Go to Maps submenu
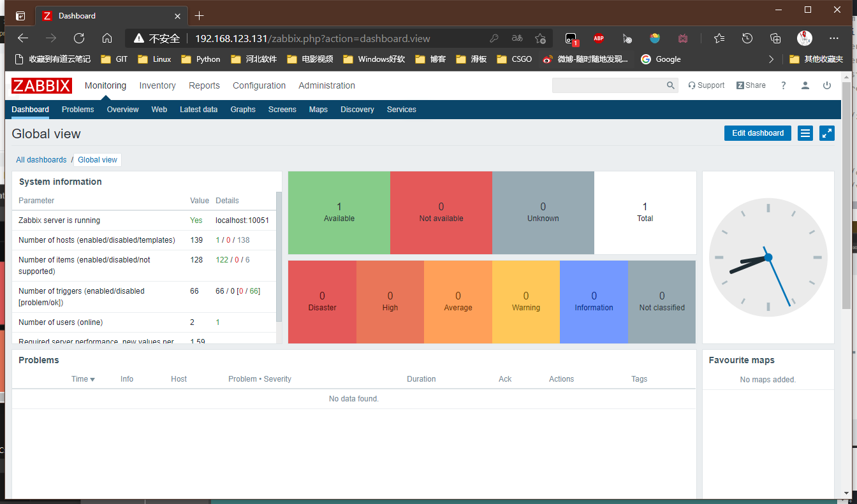Viewport: 857px width, 504px height. [318, 110]
